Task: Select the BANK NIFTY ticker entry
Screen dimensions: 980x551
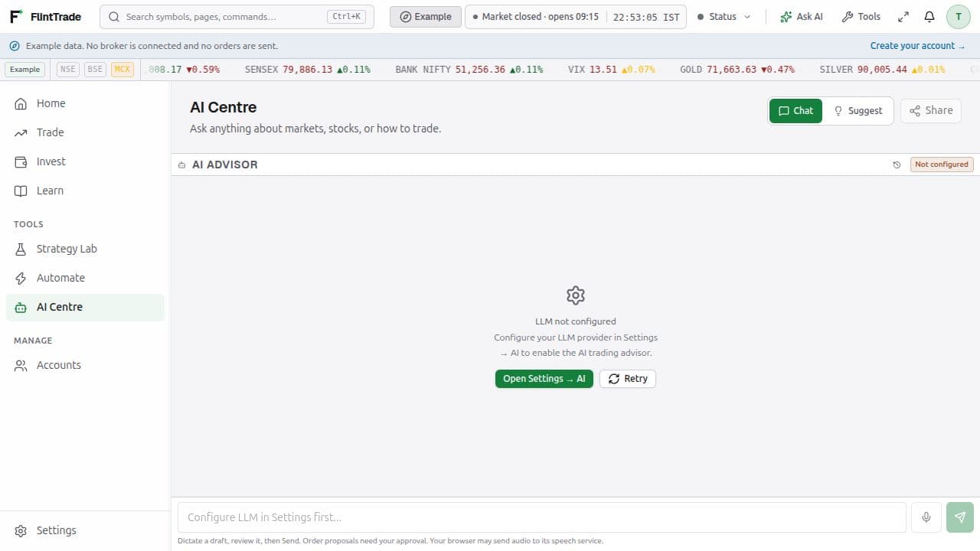Action: (x=469, y=70)
